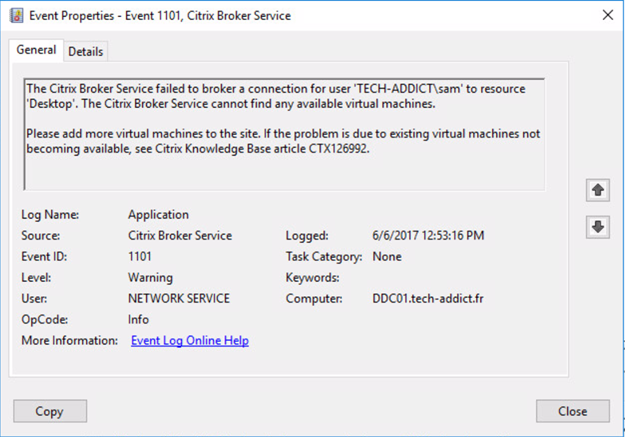Click the down arrow next event button
Viewport: 625px width, 437px height.
597,227
